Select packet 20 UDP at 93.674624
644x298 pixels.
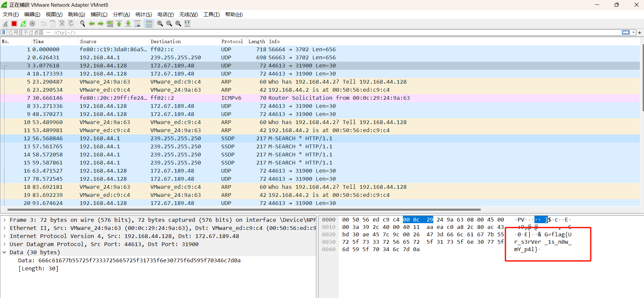point(320,203)
